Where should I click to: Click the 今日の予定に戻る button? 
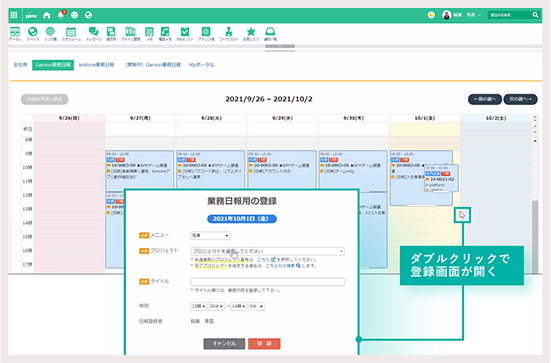click(45, 99)
